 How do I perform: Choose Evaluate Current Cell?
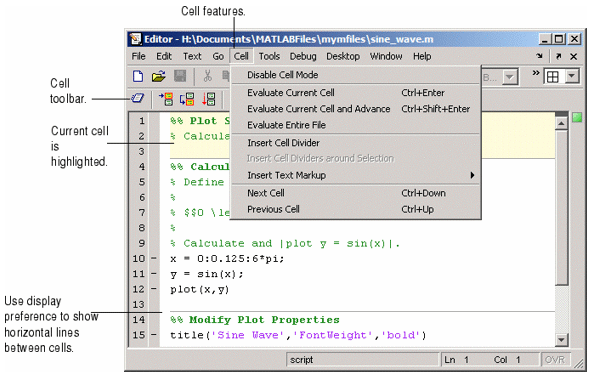pyautogui.click(x=356, y=93)
